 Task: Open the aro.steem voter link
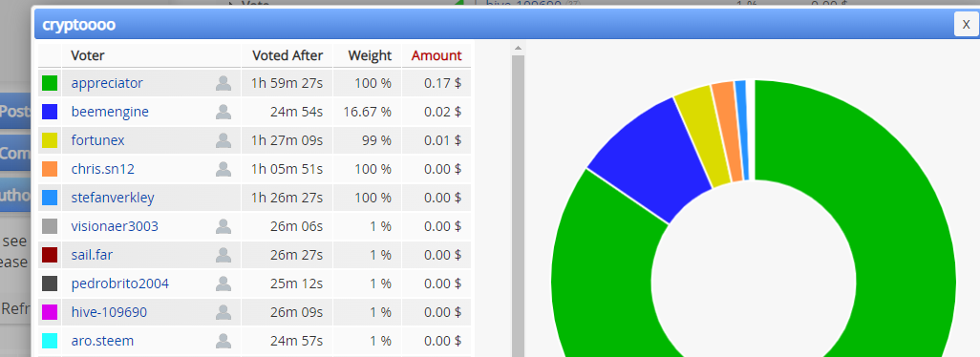coord(102,341)
